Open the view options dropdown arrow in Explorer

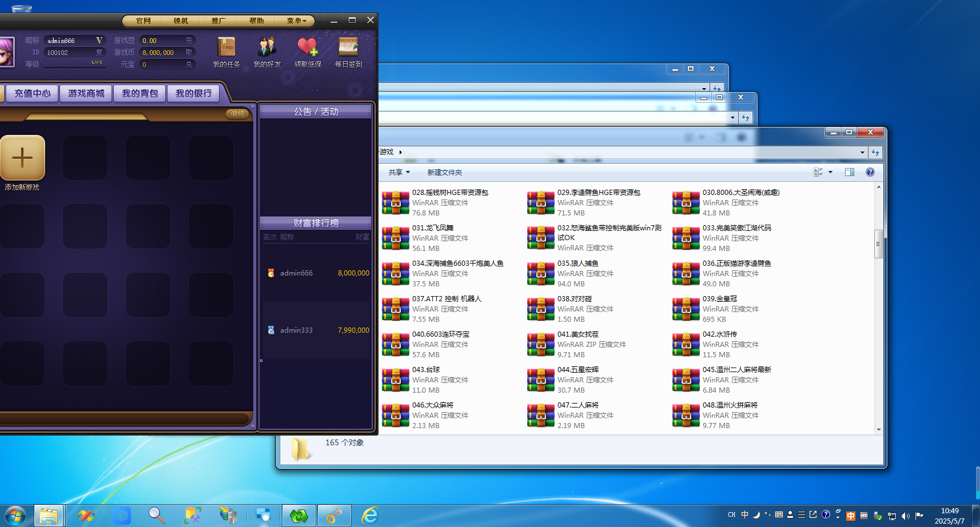point(830,172)
